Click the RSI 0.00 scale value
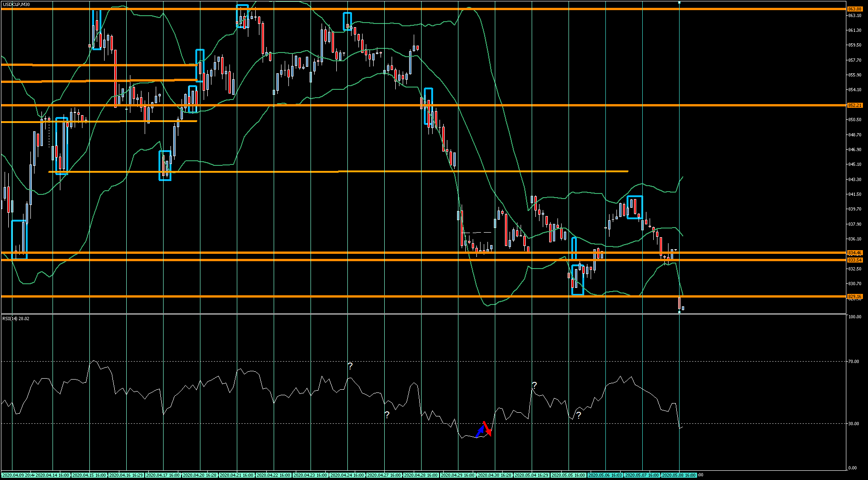 [x=853, y=468]
